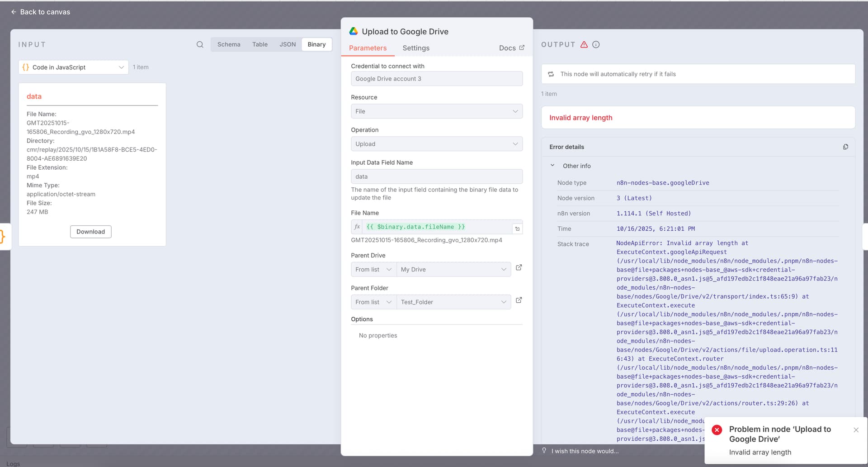Click the output info circle icon
The width and height of the screenshot is (868, 467).
[596, 44]
